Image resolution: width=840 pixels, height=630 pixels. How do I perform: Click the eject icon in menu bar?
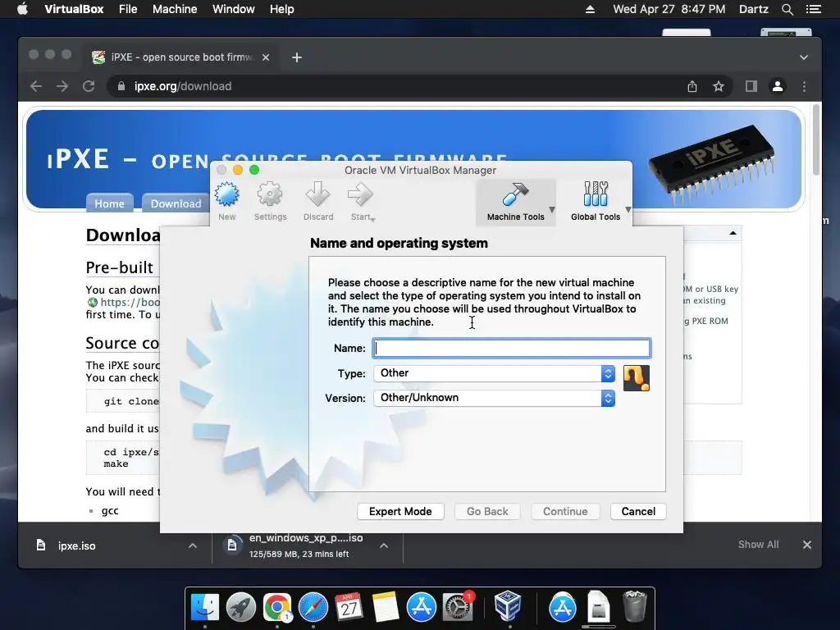tap(590, 9)
